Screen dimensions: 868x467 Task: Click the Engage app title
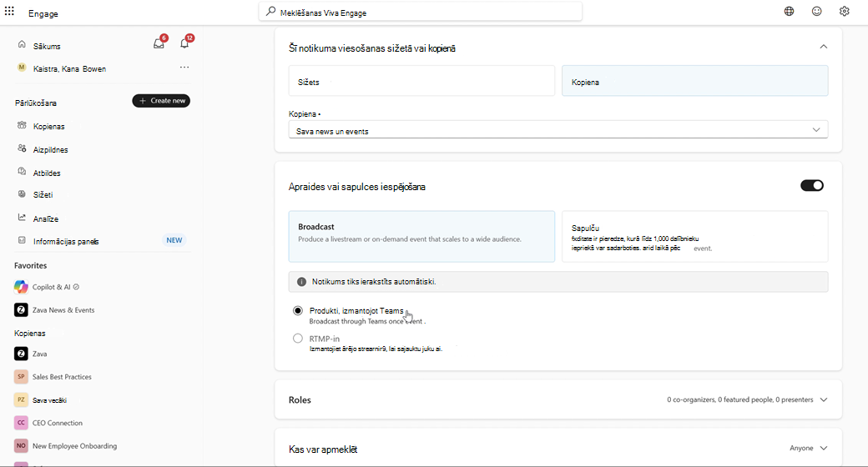coord(43,14)
